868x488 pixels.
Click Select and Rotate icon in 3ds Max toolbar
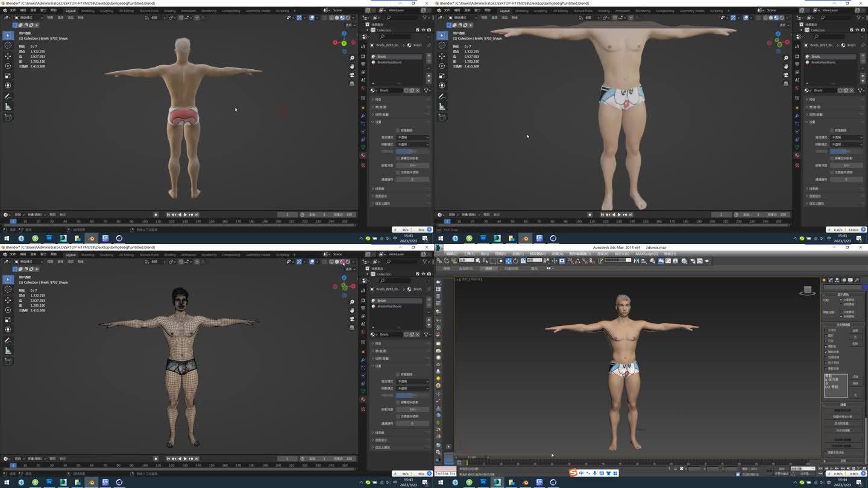tap(515, 261)
